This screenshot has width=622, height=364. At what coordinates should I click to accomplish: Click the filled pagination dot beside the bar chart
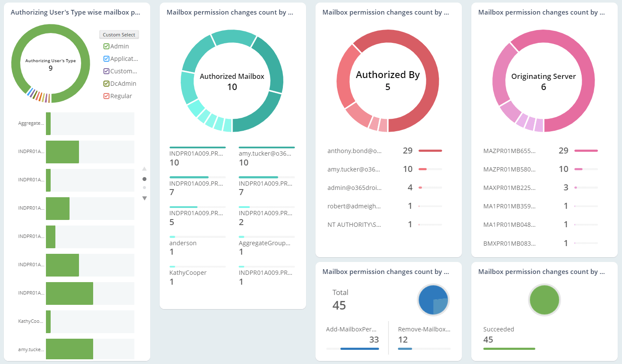pos(145,178)
